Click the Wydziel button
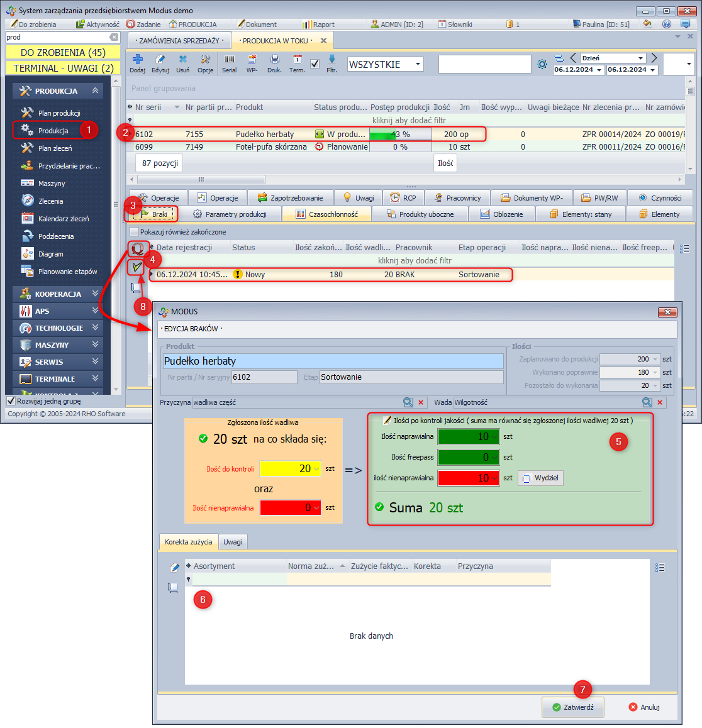The image size is (702, 728). [x=540, y=478]
